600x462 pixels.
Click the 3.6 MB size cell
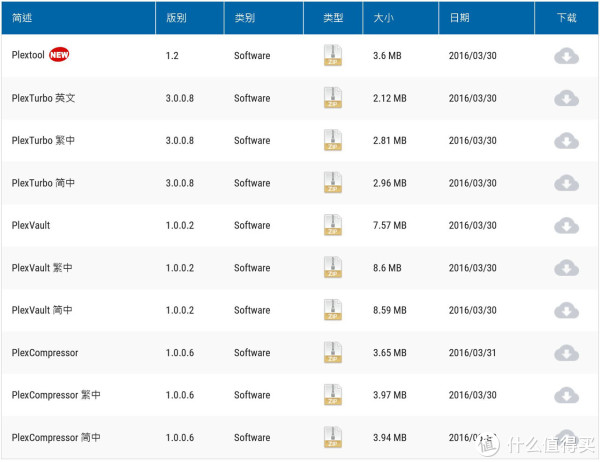387,56
